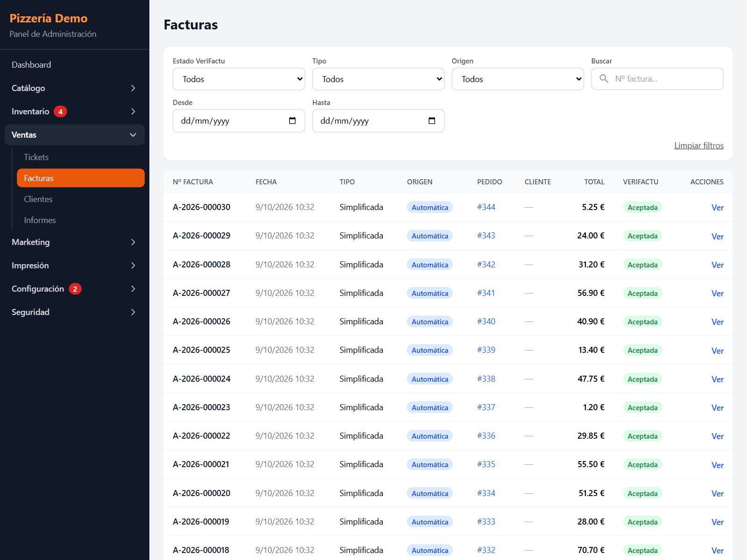Open Ver for invoice A-2026-000027
The image size is (747, 560).
click(x=718, y=294)
